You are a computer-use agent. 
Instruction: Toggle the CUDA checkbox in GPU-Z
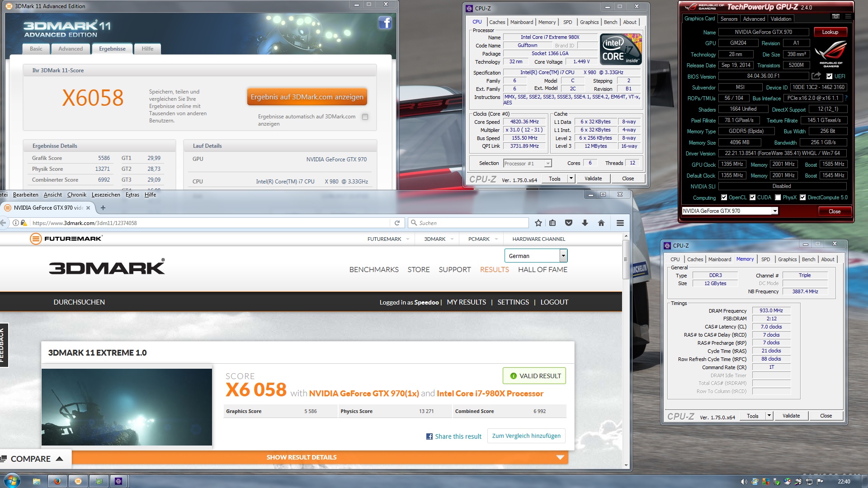pos(752,197)
